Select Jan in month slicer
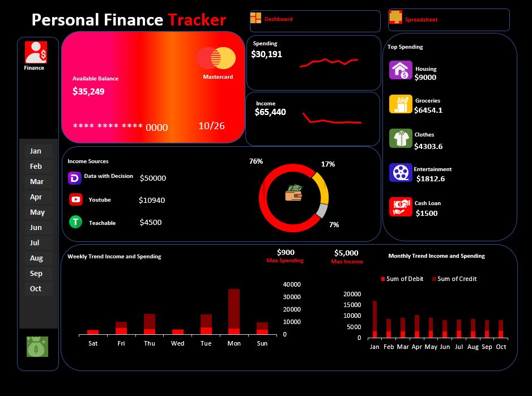 click(x=39, y=151)
